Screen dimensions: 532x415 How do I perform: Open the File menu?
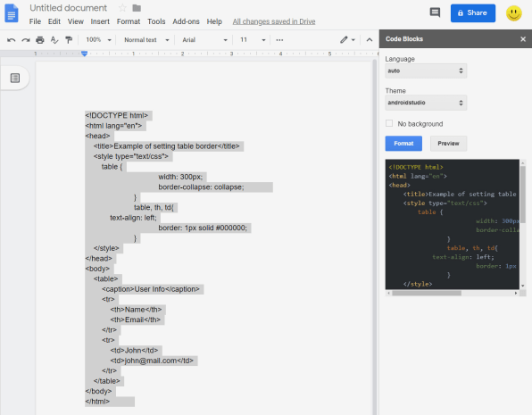pos(35,21)
